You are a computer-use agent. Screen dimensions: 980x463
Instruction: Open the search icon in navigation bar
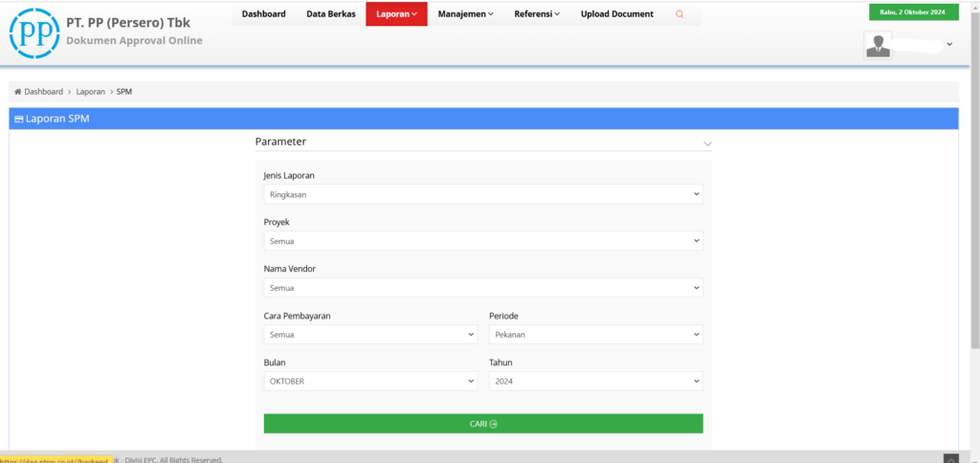click(x=679, y=14)
